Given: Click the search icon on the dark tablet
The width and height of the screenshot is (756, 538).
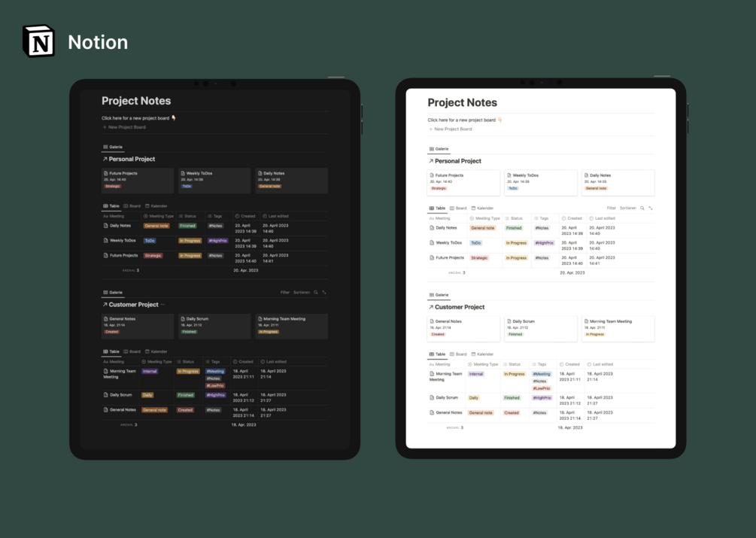Looking at the screenshot, I should pos(316,292).
